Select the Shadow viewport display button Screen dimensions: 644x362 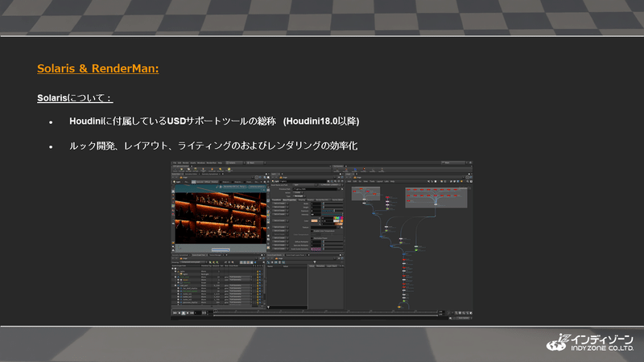(x=215, y=182)
